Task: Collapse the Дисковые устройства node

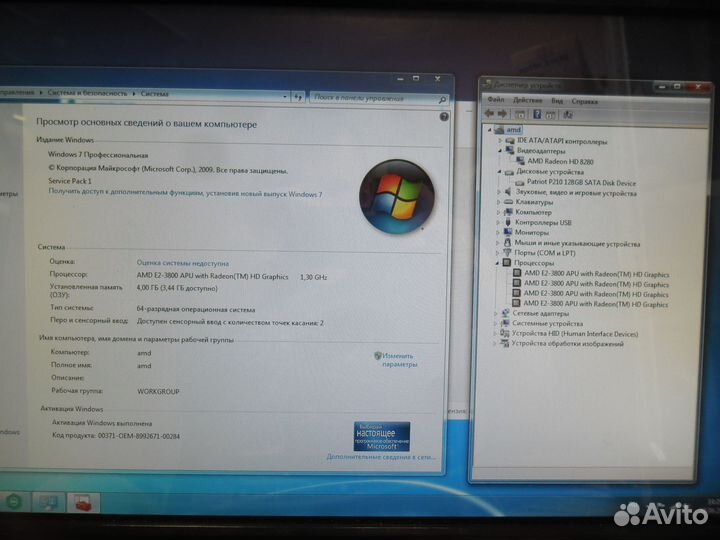Action: coord(500,171)
